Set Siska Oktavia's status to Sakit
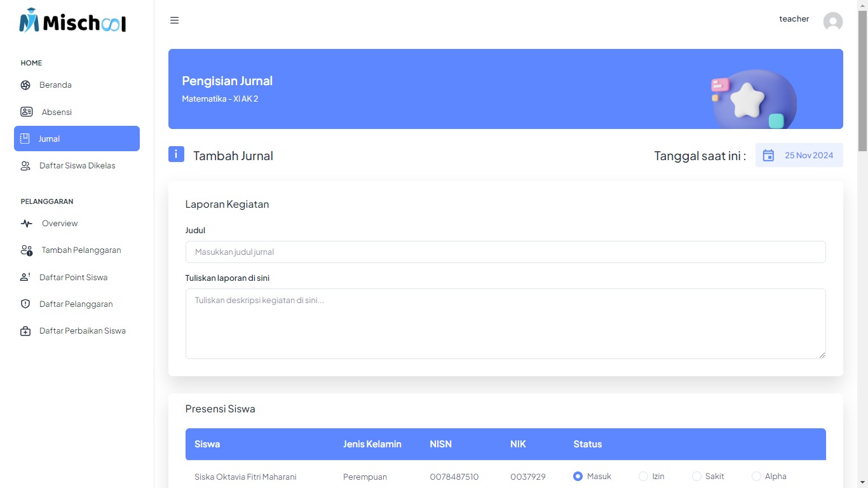Image resolution: width=868 pixels, height=488 pixels. tap(696, 477)
